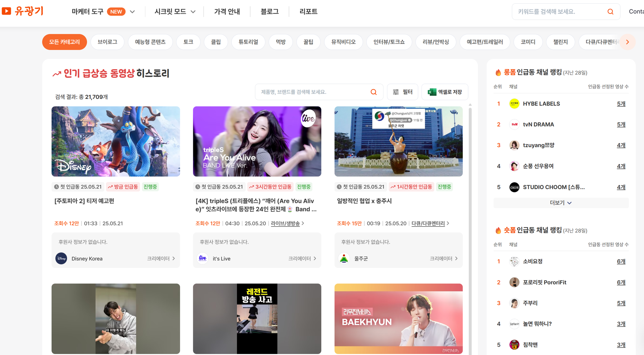Viewport: 644px width, 355px height.
Task: Click 놀면 뭐하니? channel avatar
Action: 514,324
